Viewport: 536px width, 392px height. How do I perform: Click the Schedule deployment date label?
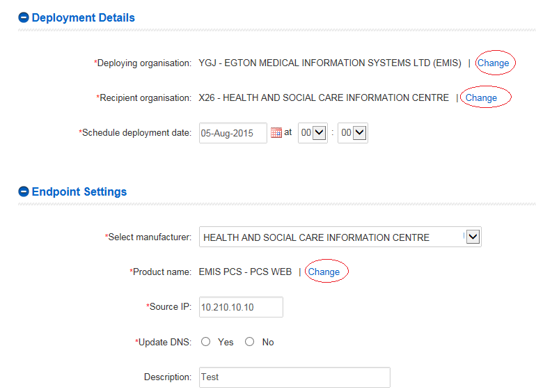coord(135,133)
